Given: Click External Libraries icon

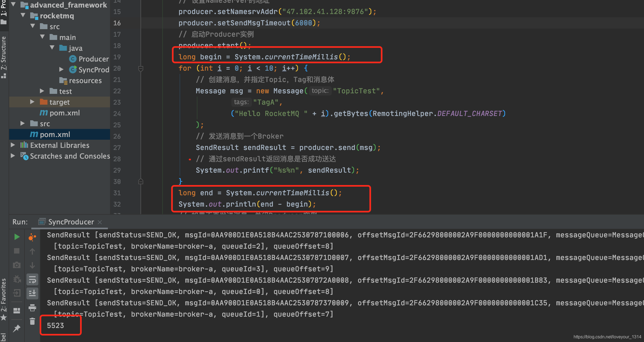Looking at the screenshot, I should (24, 145).
